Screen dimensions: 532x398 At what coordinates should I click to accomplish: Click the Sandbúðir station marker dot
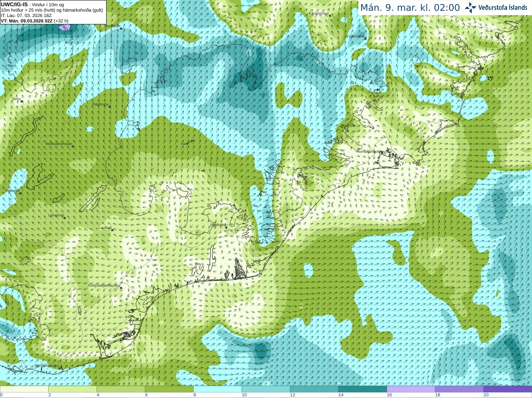(121, 28)
